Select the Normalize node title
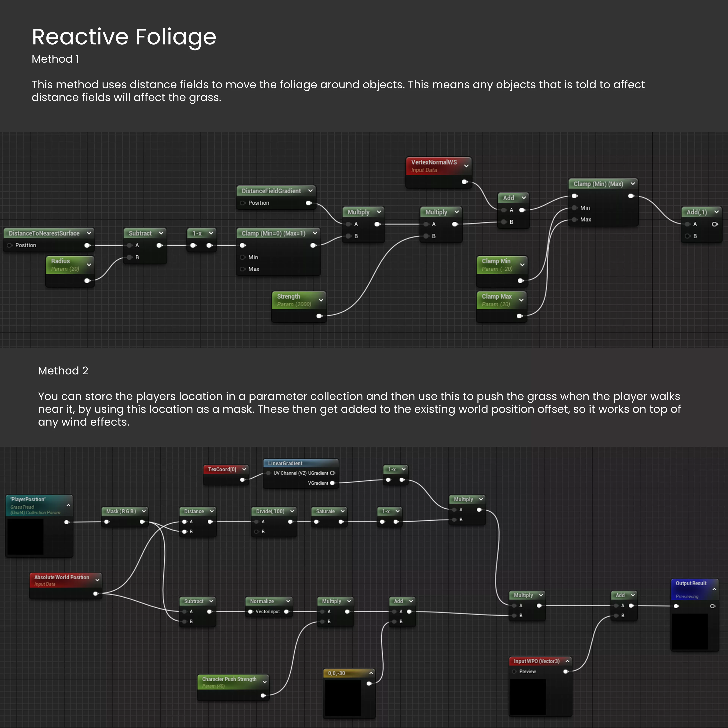 coord(262,601)
